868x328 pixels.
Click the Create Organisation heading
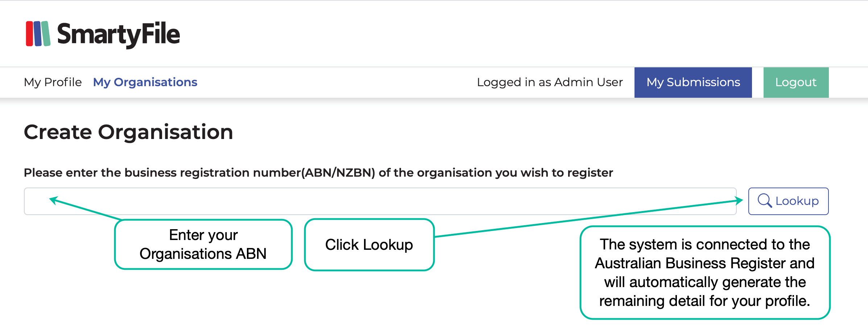coord(128,132)
